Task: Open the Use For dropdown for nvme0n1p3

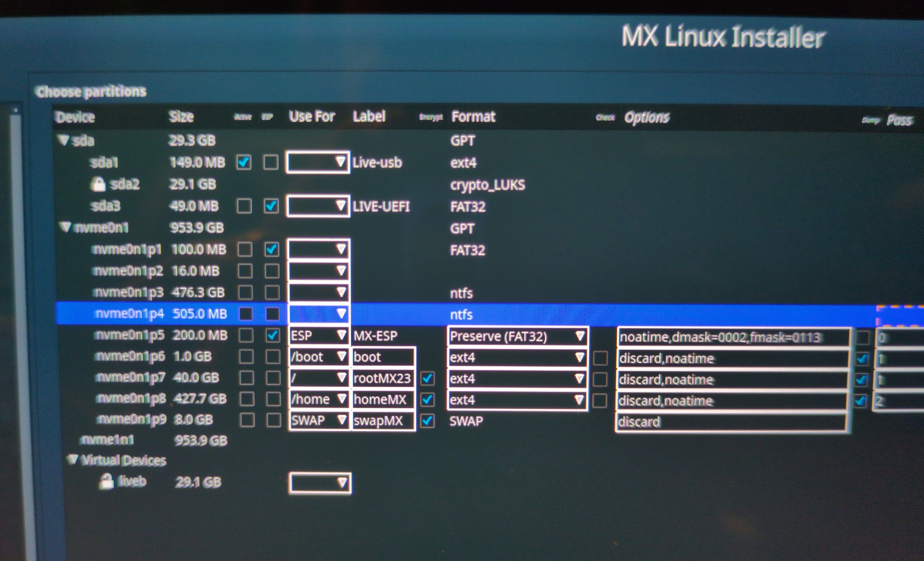Action: point(319,292)
